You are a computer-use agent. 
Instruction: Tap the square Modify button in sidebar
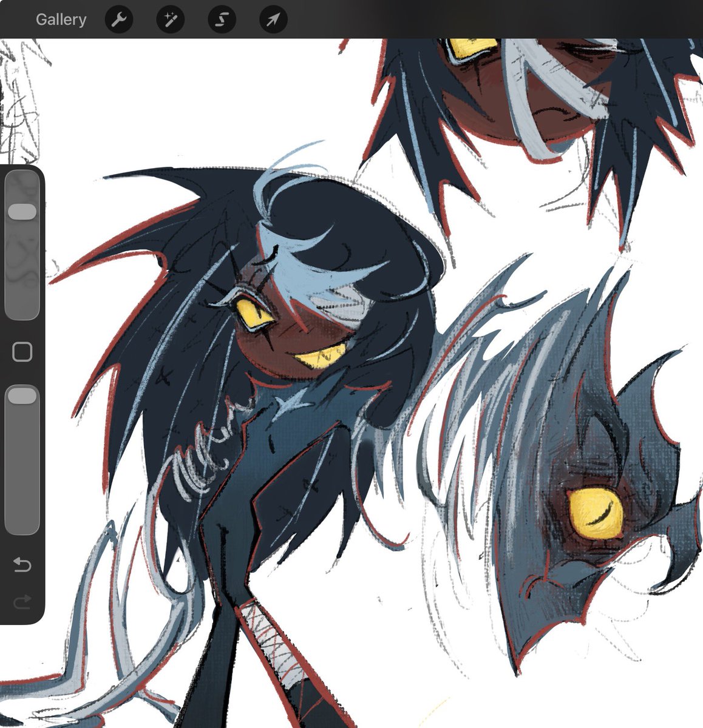22,351
